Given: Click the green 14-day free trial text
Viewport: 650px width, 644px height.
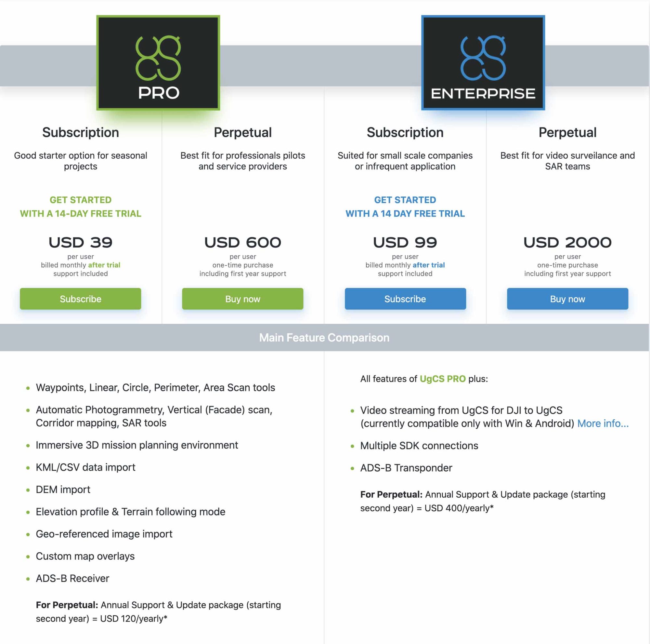Looking at the screenshot, I should pyautogui.click(x=80, y=207).
